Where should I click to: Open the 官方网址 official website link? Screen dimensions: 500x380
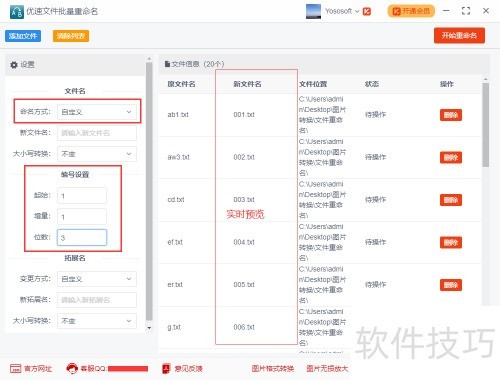[38, 369]
